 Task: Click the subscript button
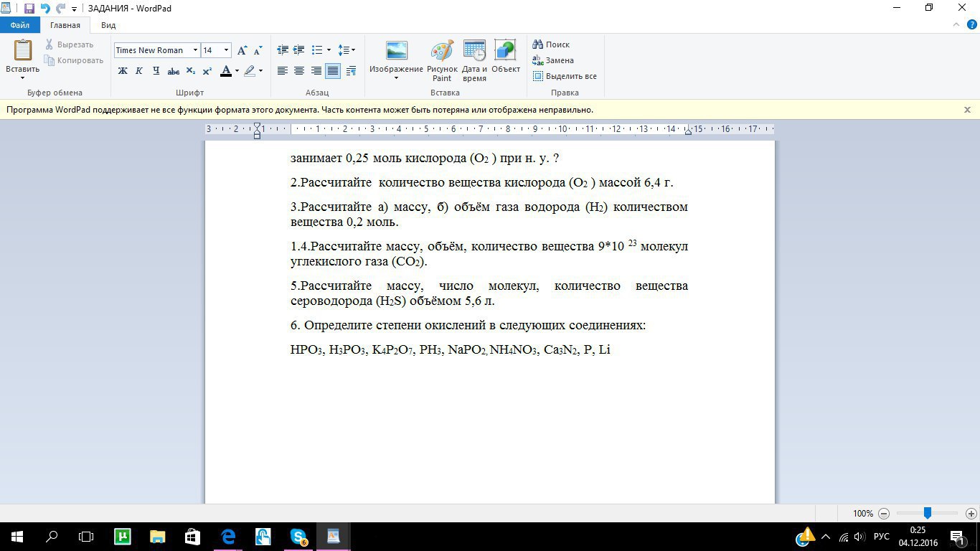(x=190, y=71)
